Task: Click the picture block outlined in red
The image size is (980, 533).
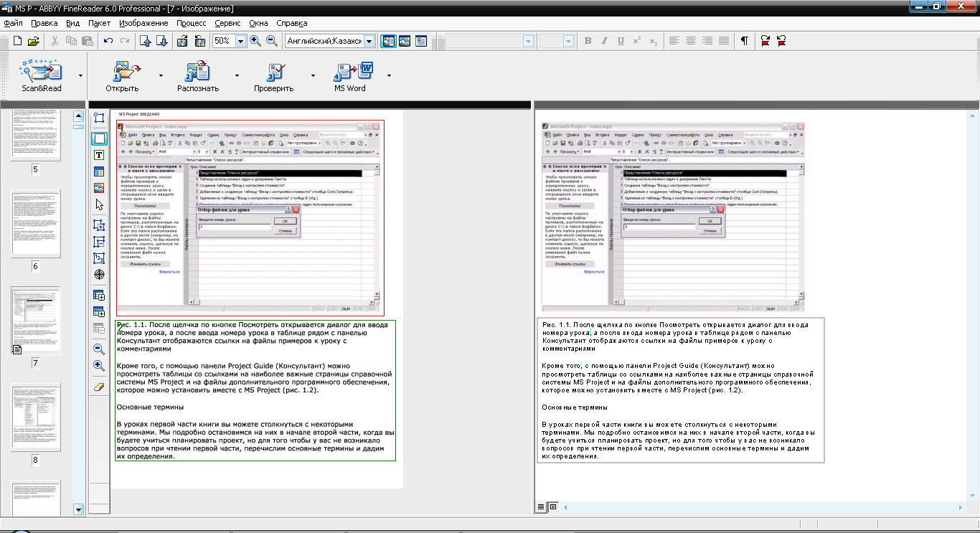Action: [x=250, y=218]
